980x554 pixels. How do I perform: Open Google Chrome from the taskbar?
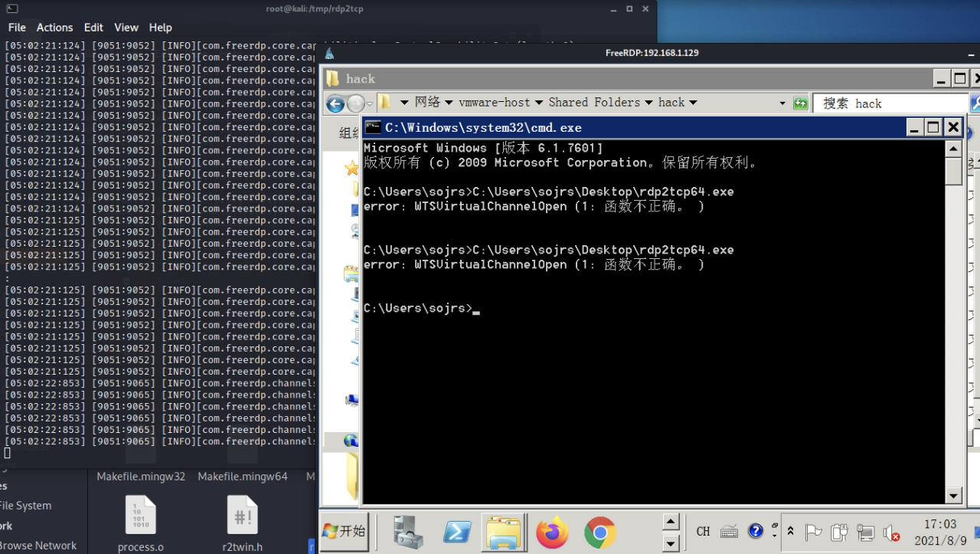point(599,532)
